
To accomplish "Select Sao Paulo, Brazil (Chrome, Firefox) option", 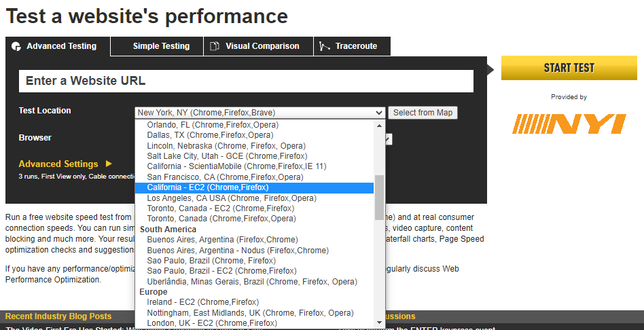I will [254, 261].
